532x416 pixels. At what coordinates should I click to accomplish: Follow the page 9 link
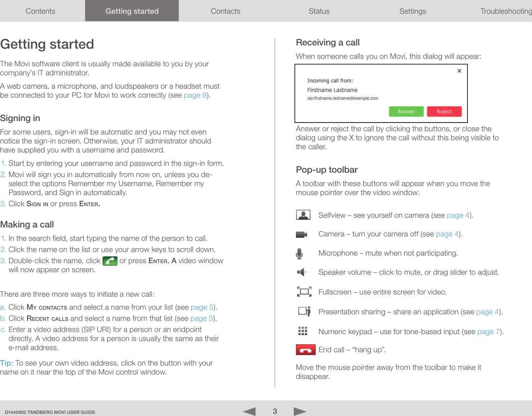pos(195,95)
